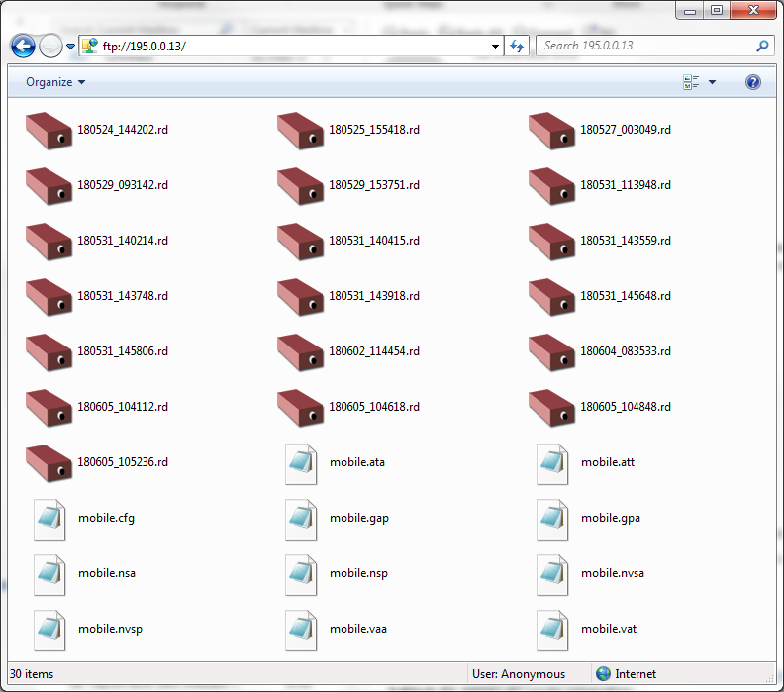Select file icon for 180529_093142.rd
784x692 pixels.
(x=49, y=186)
